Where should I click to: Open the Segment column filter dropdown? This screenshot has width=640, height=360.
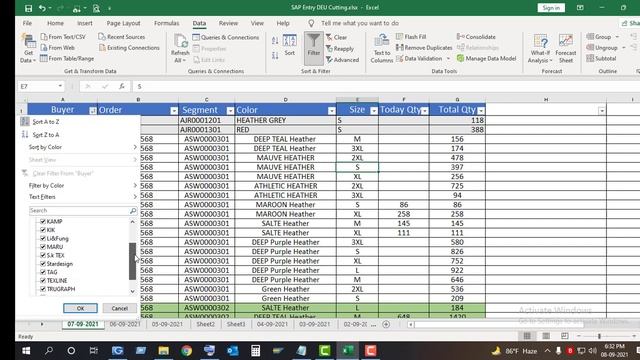pos(230,111)
